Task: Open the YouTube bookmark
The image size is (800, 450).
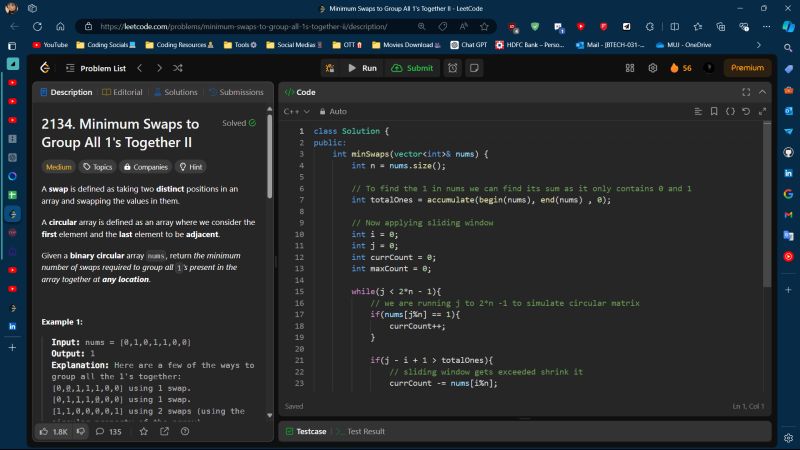Action: (50, 45)
